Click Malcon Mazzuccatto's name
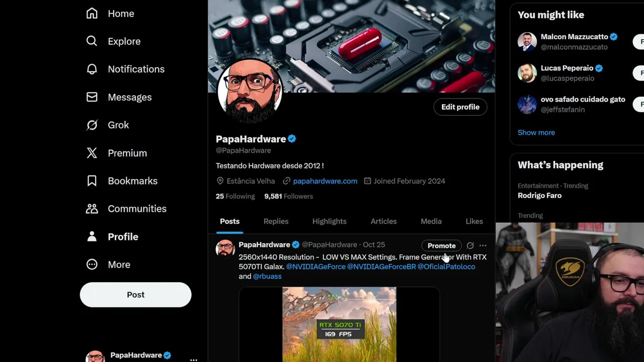 pos(575,37)
